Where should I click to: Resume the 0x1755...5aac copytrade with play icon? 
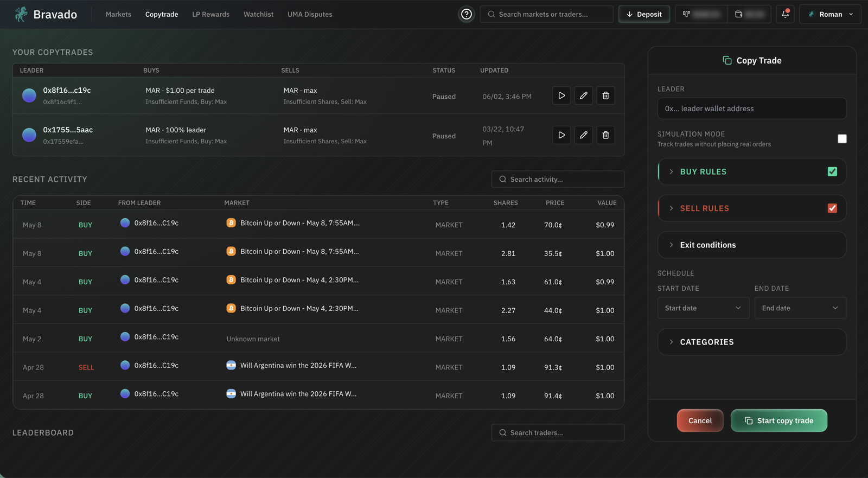(561, 135)
